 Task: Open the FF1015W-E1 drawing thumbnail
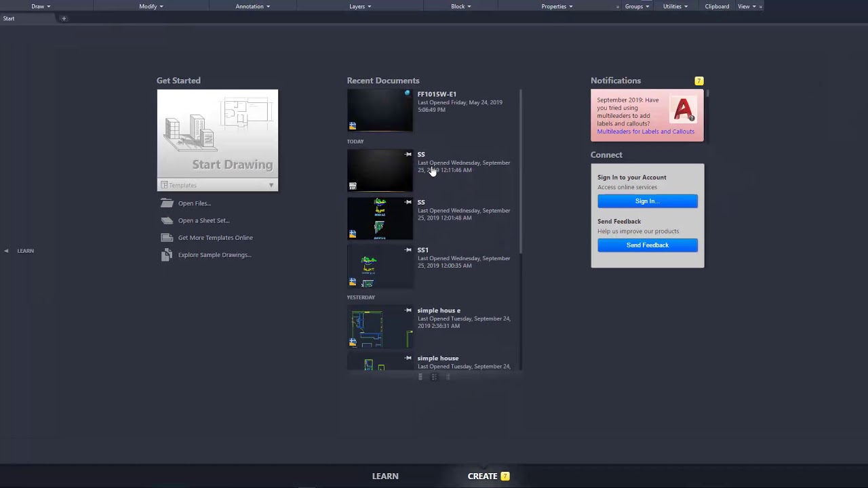(380, 110)
